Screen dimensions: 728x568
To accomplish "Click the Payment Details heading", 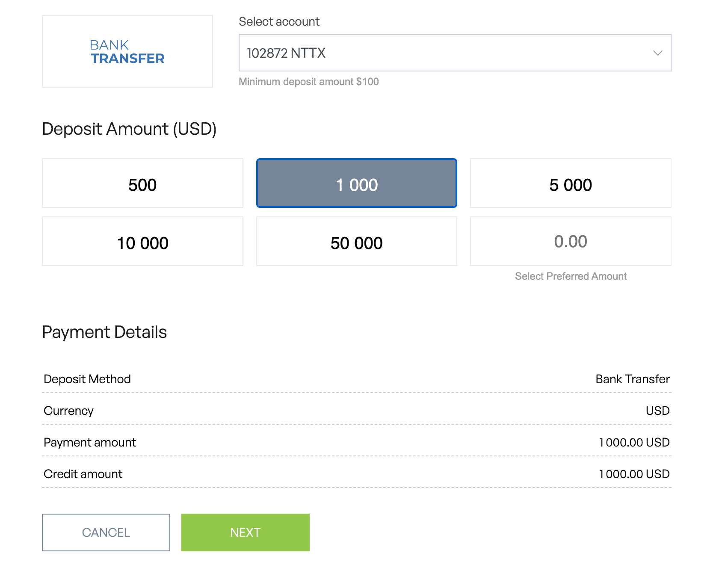I will (104, 331).
